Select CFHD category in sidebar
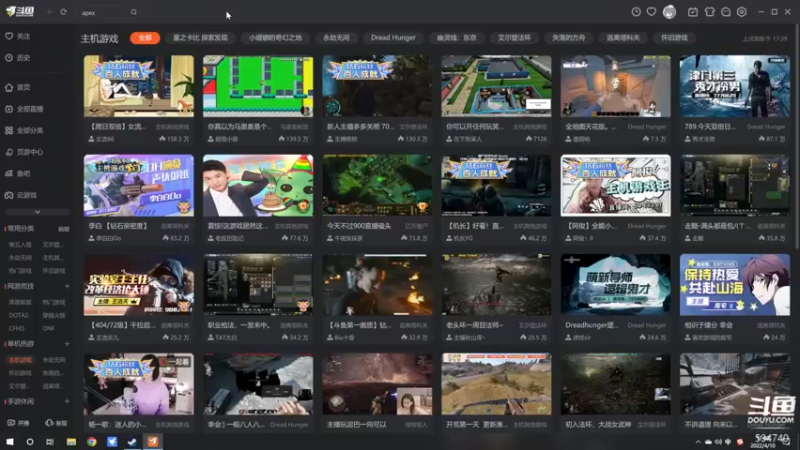This screenshot has width=800, height=450. coord(16,328)
